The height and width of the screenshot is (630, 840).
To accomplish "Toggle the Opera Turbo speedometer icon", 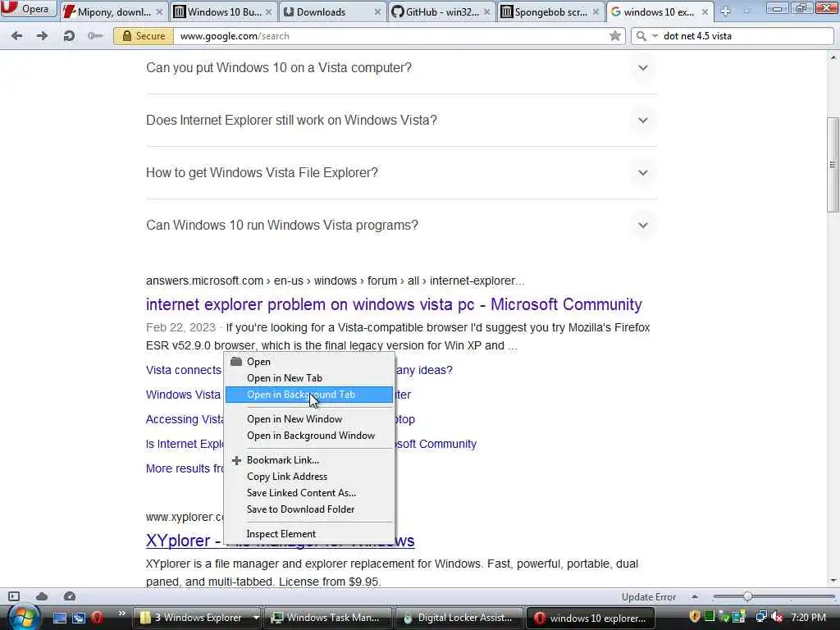I will [70, 596].
